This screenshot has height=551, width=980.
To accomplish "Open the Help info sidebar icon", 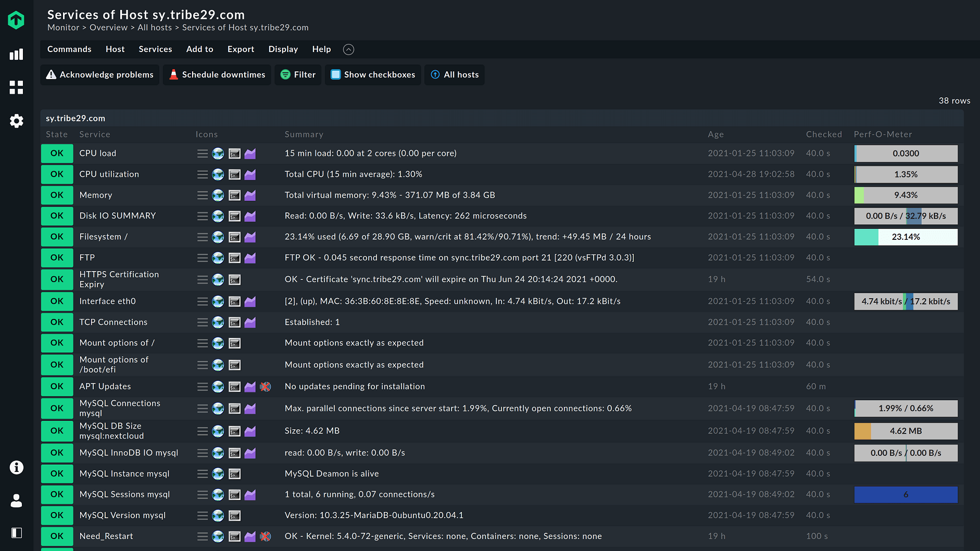I will click(16, 467).
